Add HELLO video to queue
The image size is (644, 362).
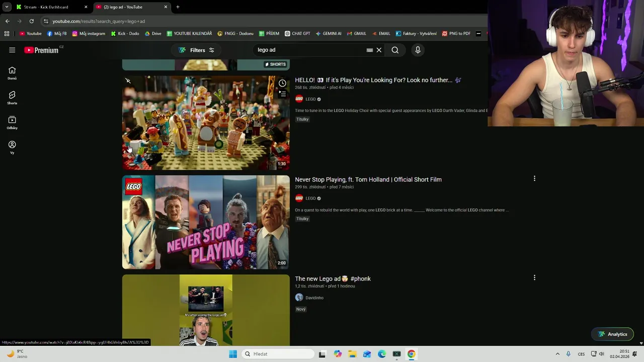pyautogui.click(x=282, y=94)
